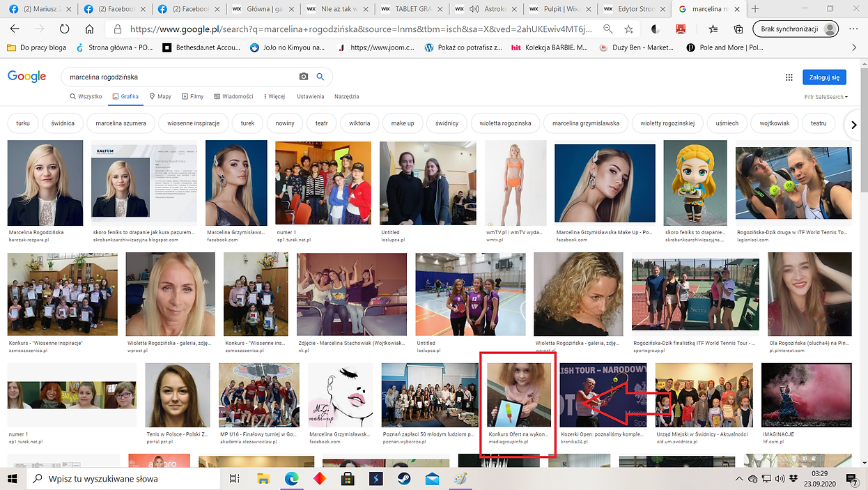Click the browser address bar URL

(362, 29)
